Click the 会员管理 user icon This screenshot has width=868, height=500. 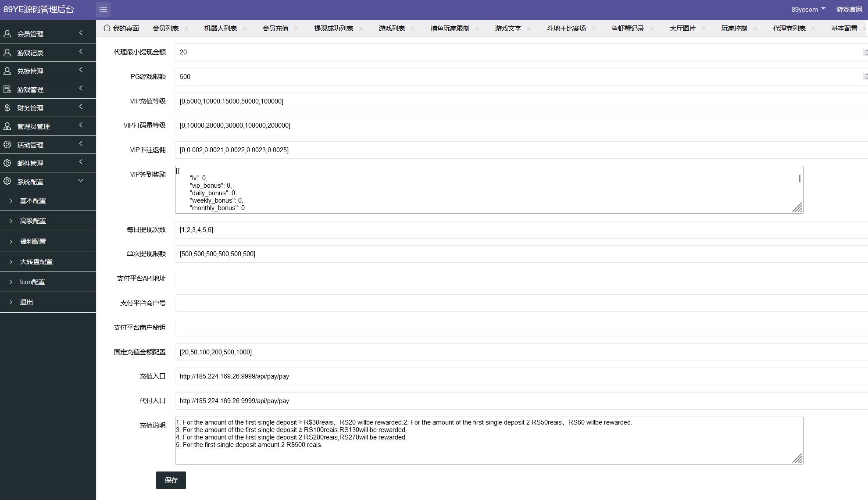pyautogui.click(x=7, y=33)
